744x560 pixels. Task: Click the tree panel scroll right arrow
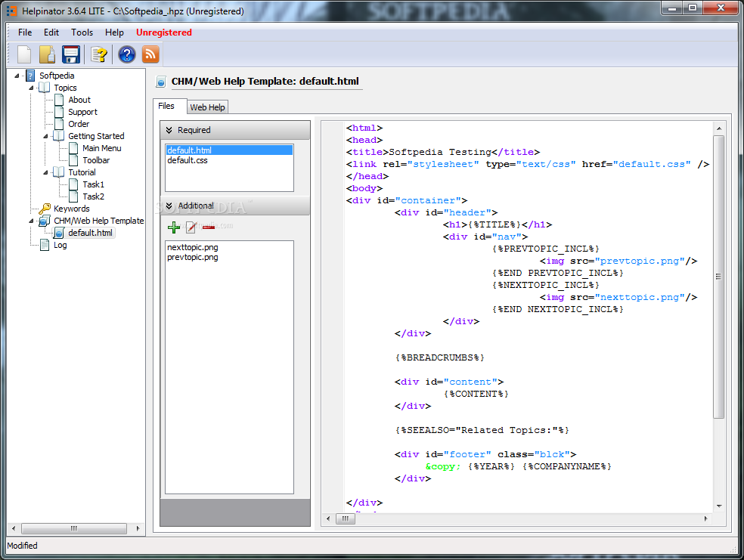click(138, 528)
